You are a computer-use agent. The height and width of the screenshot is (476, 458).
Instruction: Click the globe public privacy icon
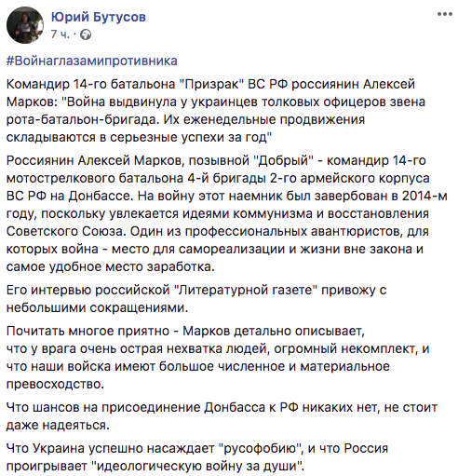click(86, 34)
